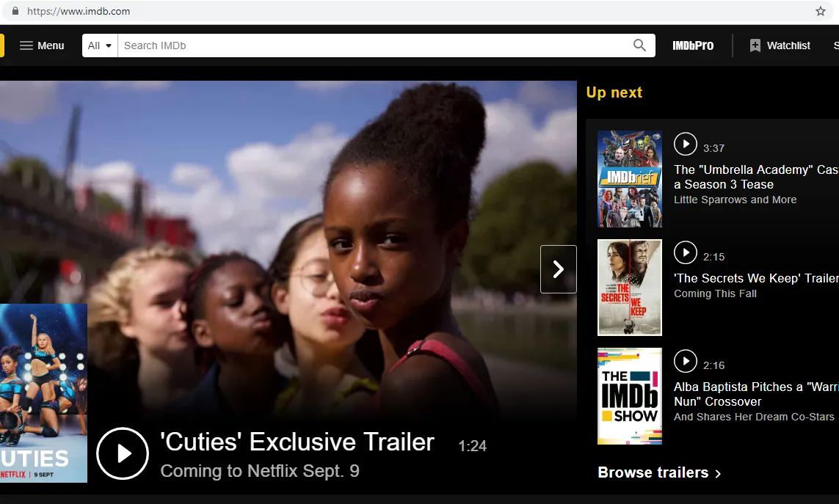Play the Alba Baptista video

point(685,361)
